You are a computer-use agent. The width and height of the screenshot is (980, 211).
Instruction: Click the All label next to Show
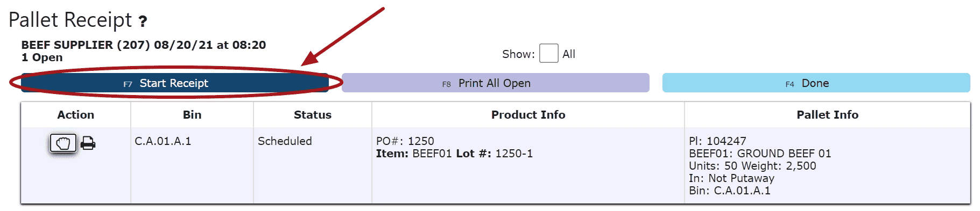tap(569, 54)
